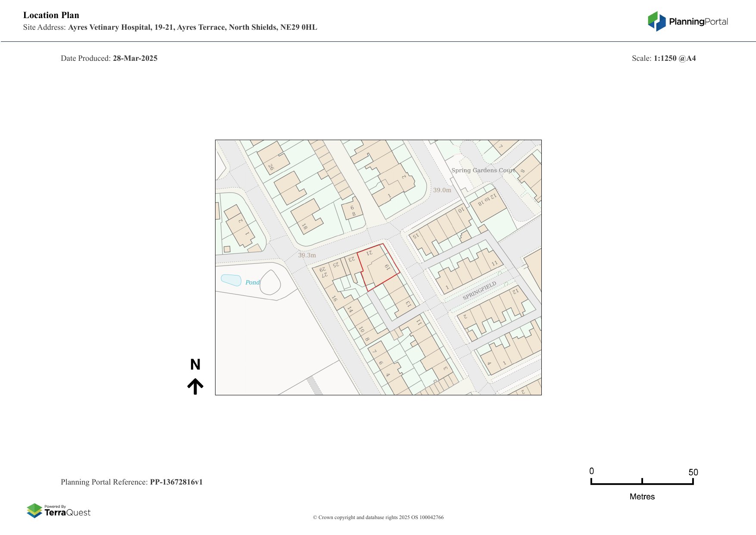The width and height of the screenshot is (756, 535).
Task: Click the Spring Gardens Court label
Action: [483, 170]
